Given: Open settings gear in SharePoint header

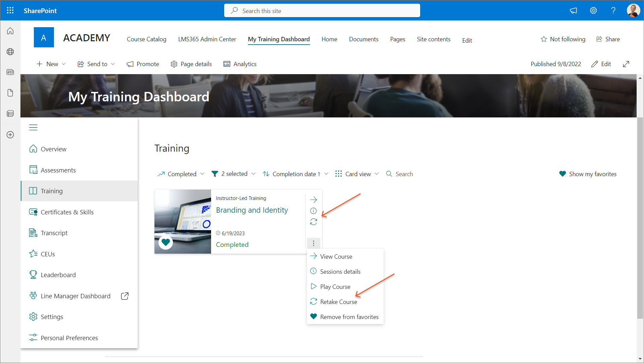Looking at the screenshot, I should click(593, 10).
